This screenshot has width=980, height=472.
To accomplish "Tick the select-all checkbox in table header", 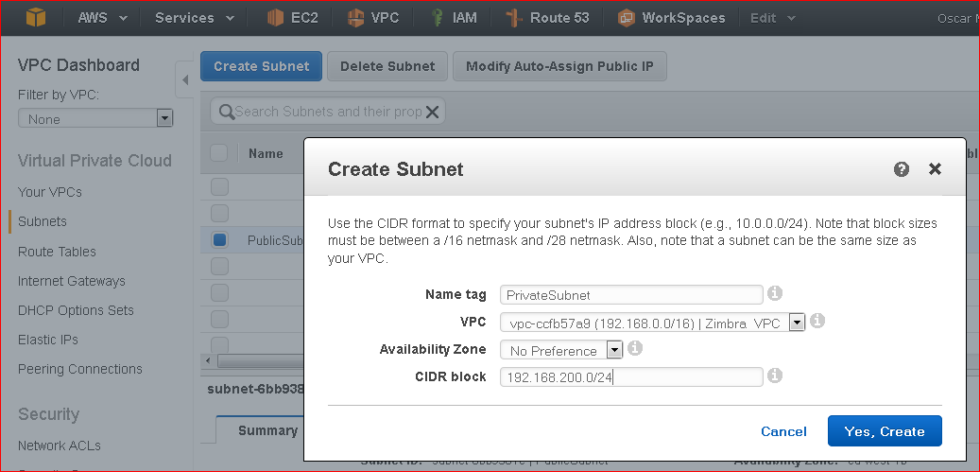I will [x=218, y=153].
